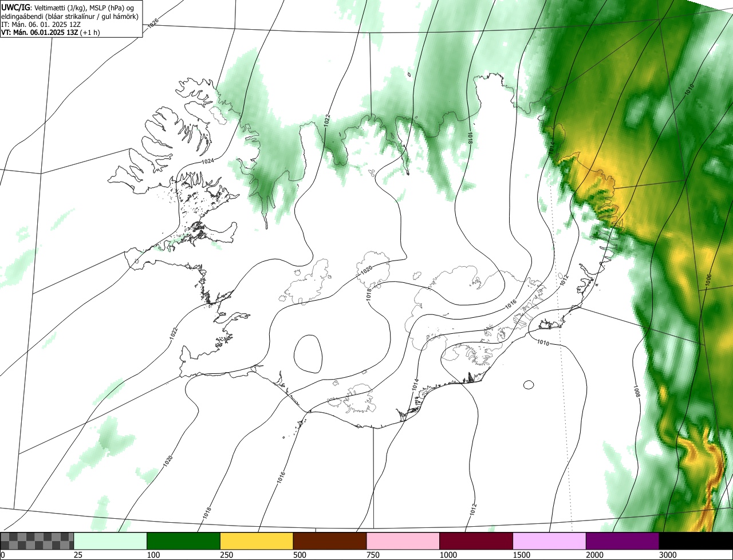Click the light purple 1500–2000 legend swatch
Screen dimensions: 733x560
549,541
